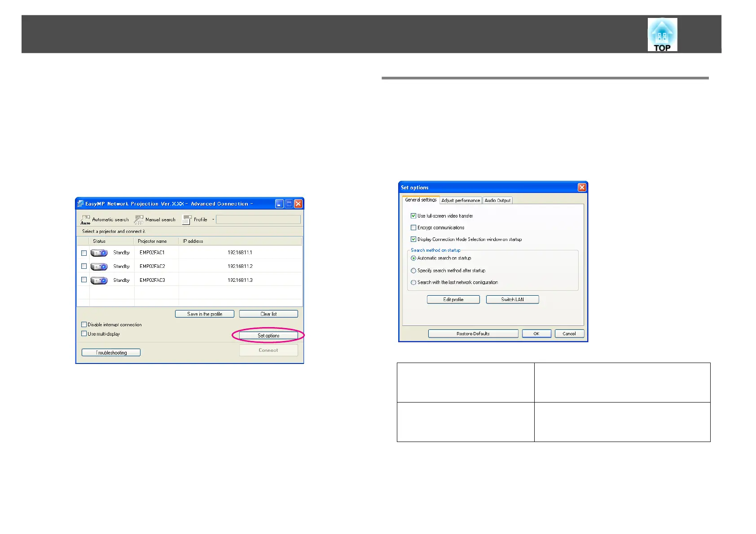756x534 pixels.
Task: Select the EMP02FAC1 projector name
Action: tap(152, 253)
